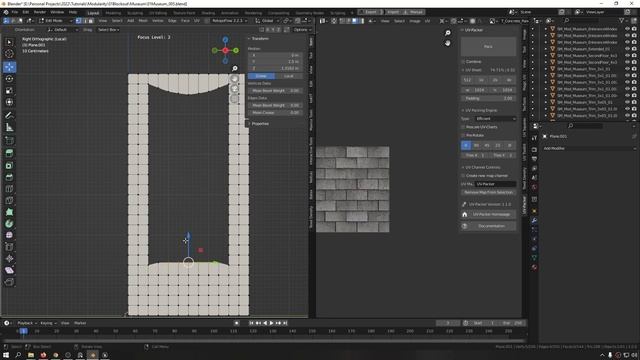This screenshot has height=360, width=640.
Task: Toggle Rescale UV-Charts checkbox
Action: pos(464,127)
